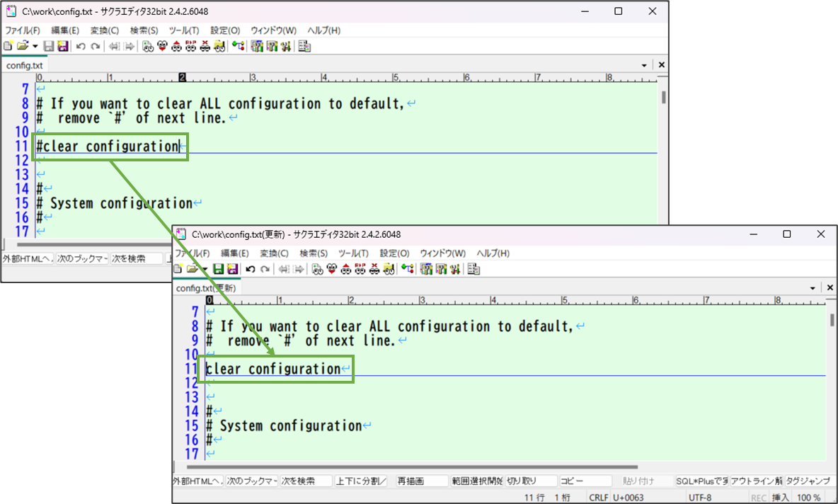Click 100 % zoom value in status bar

coord(808,498)
